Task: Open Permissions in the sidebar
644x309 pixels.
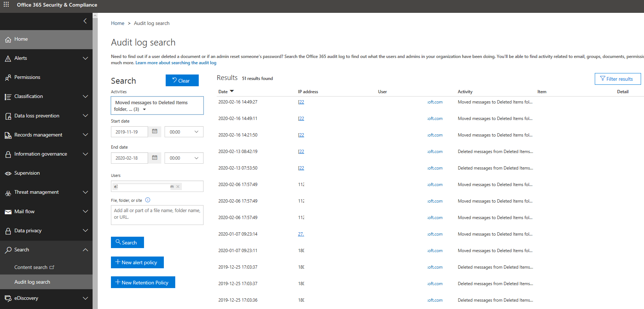Action: point(46,77)
